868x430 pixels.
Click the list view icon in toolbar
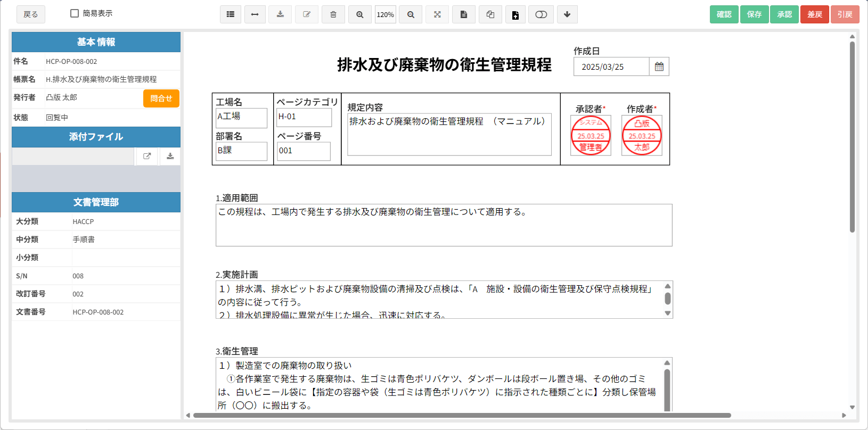[x=231, y=14]
